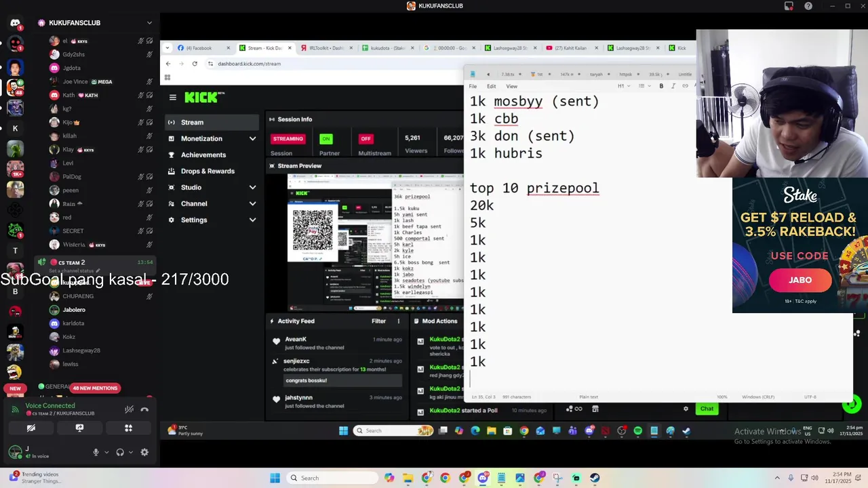Click the Windows Start button

275,478
